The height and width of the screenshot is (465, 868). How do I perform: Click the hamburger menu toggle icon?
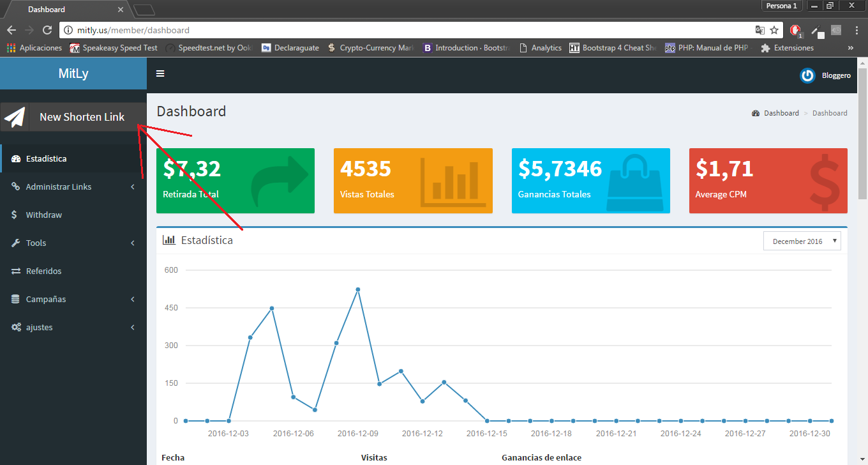click(160, 73)
